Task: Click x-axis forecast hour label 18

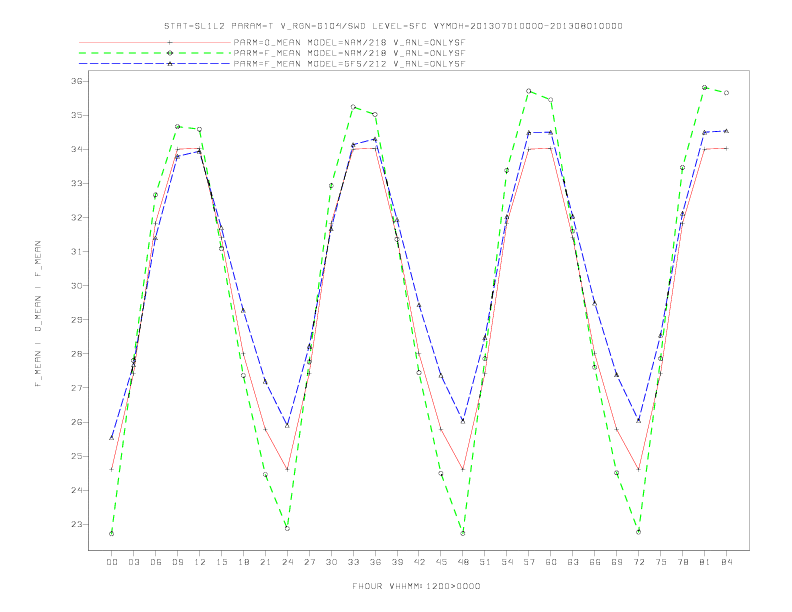Action: tap(243, 562)
